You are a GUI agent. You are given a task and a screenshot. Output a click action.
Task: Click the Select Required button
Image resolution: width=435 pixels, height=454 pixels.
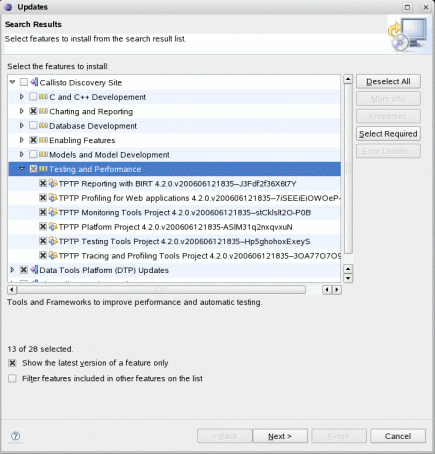388,134
